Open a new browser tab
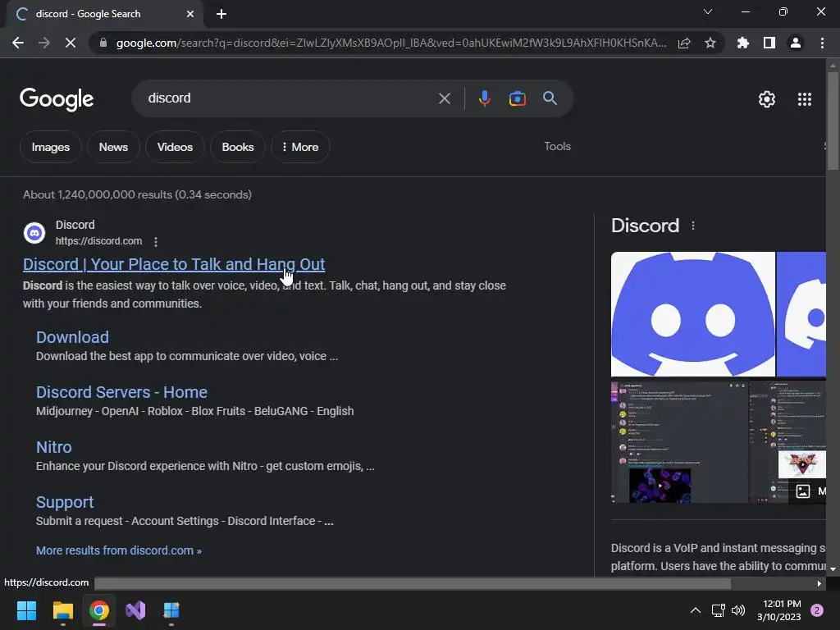This screenshot has height=630, width=840. coord(221,14)
